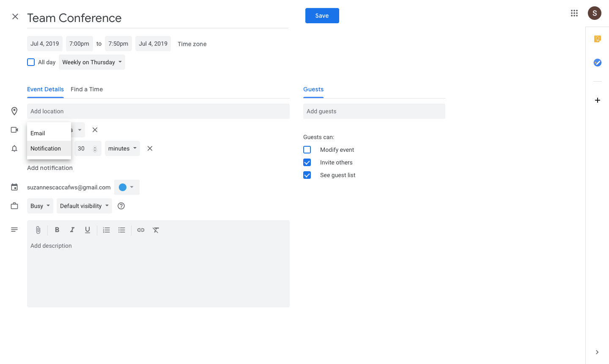Change the event color with the blue swatch
This screenshot has height=364, width=609.
(x=126, y=187)
